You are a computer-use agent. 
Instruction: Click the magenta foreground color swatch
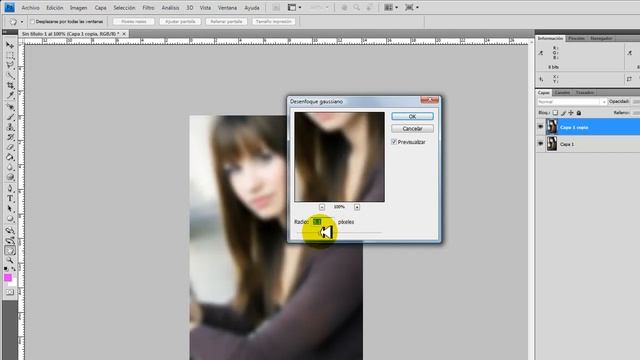coord(8,278)
